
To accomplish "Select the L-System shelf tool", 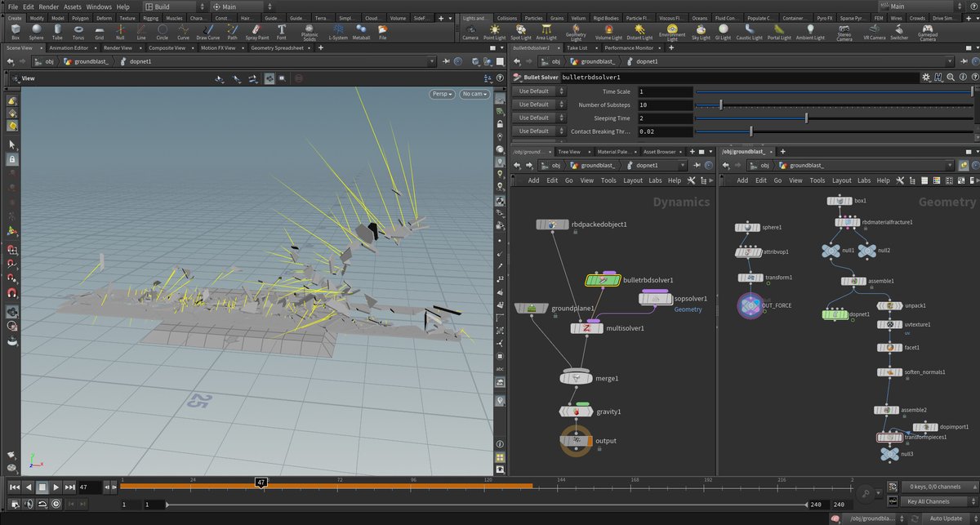I will tap(337, 31).
